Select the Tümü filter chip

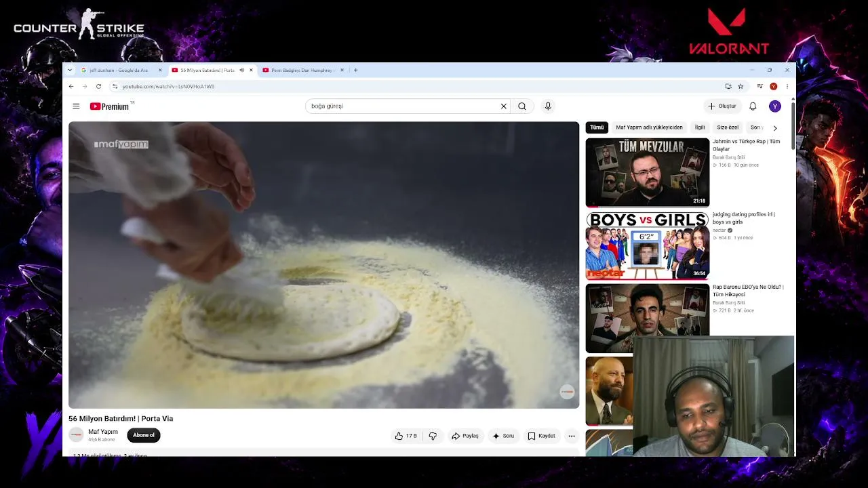coord(597,127)
